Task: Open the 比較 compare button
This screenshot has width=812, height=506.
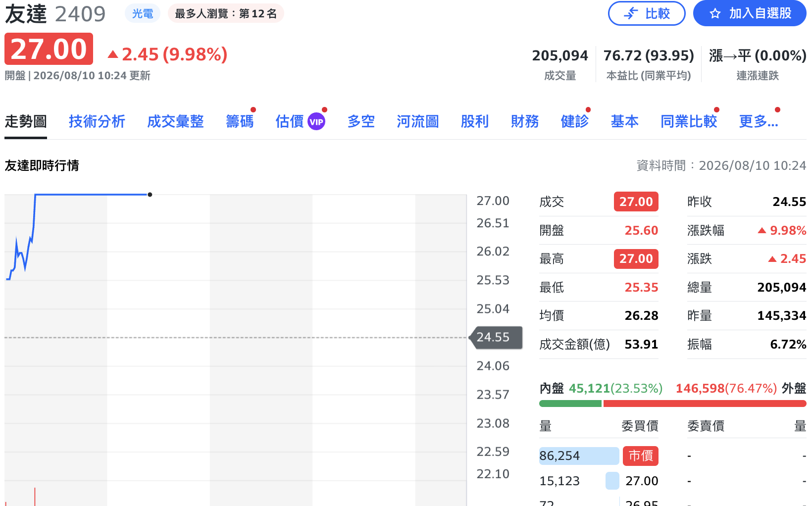Action: [x=647, y=13]
